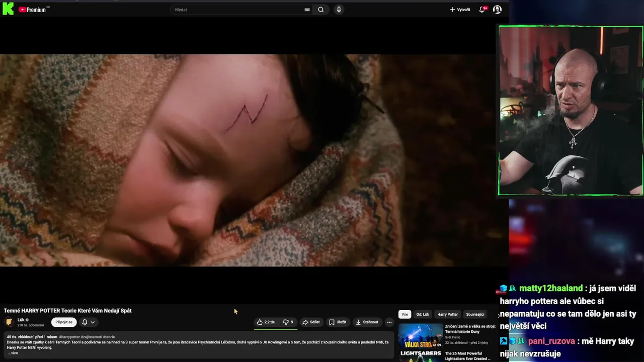Viewport: 644px width, 362px height.
Task: Click the Svět Filmů channel name
Action: pos(454,337)
